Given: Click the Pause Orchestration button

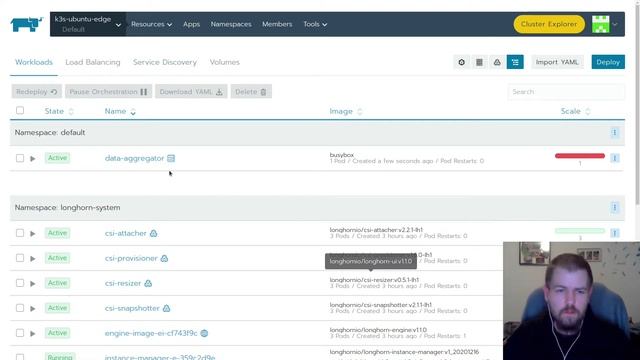Looking at the screenshot, I should [x=108, y=92].
